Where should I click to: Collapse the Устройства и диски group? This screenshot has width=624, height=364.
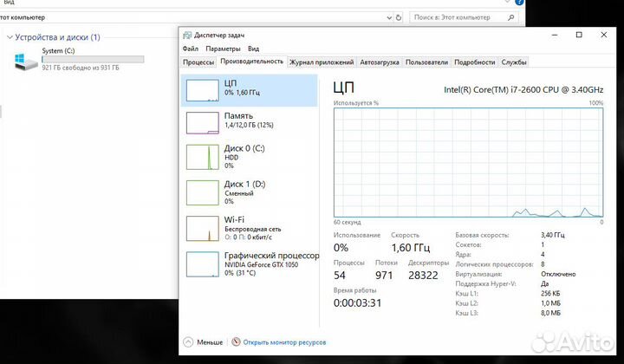(10, 37)
